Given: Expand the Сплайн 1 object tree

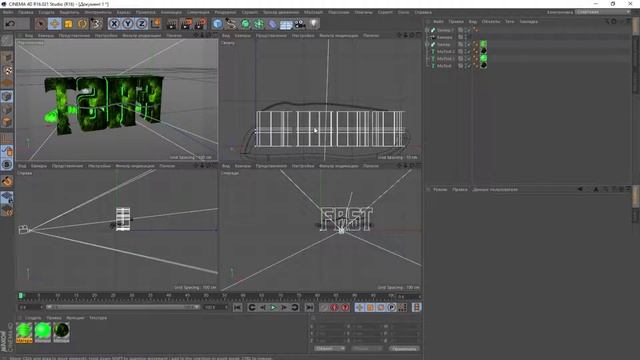Looking at the screenshot, I should tap(427, 30).
